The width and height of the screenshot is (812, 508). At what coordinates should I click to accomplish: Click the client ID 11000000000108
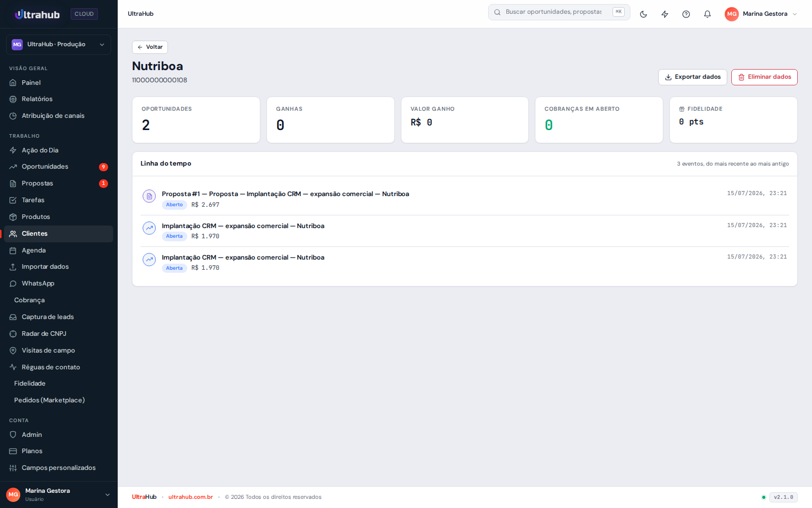[159, 80]
